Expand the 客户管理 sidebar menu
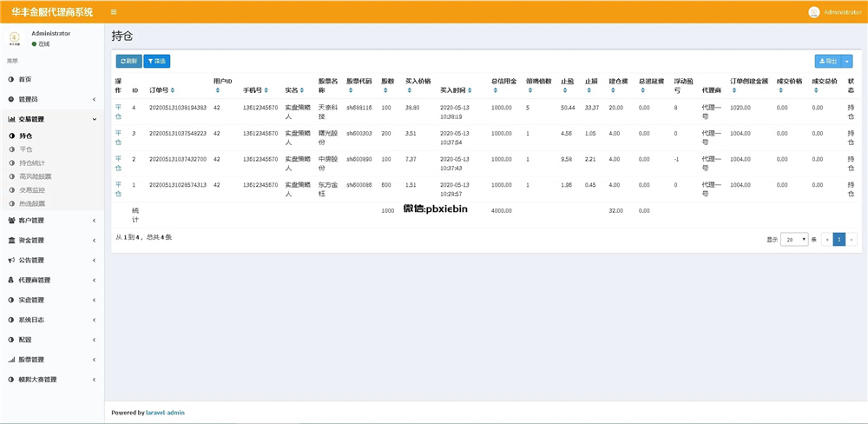 tap(51, 221)
